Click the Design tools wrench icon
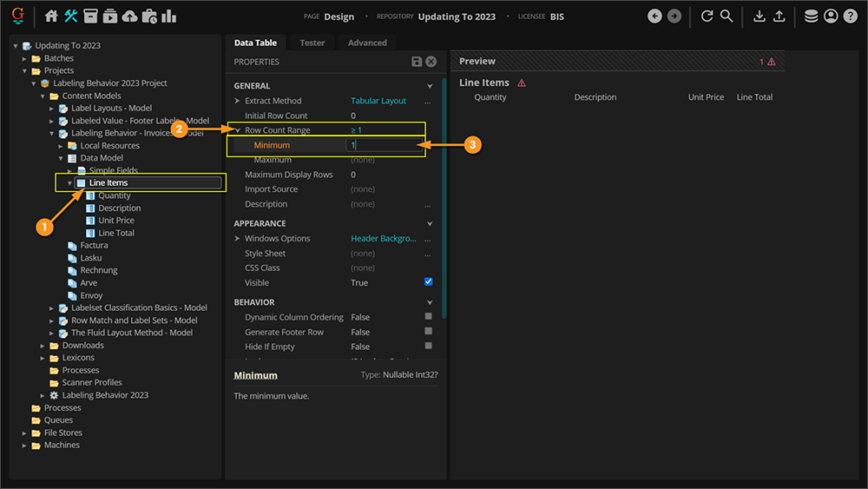 (x=71, y=17)
